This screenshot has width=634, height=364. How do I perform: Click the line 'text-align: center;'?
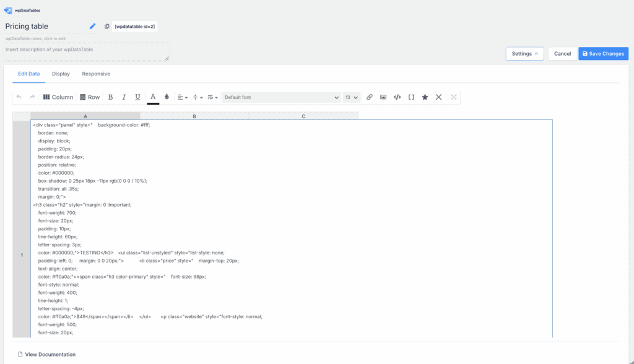[58, 269]
